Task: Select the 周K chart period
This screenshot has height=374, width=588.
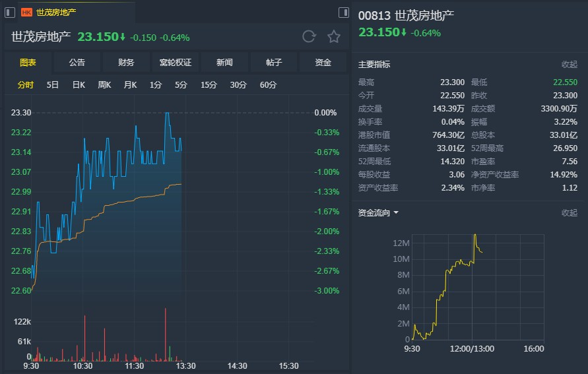Action: 104,84
